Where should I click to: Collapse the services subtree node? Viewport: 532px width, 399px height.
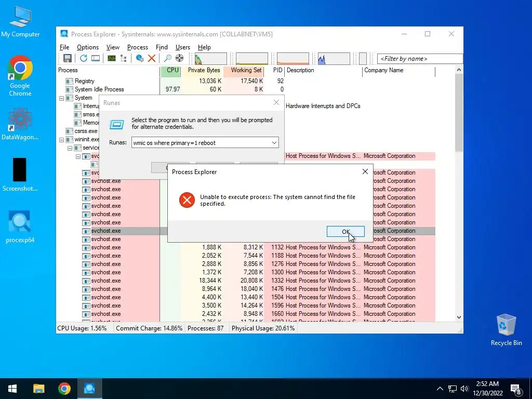click(70, 148)
